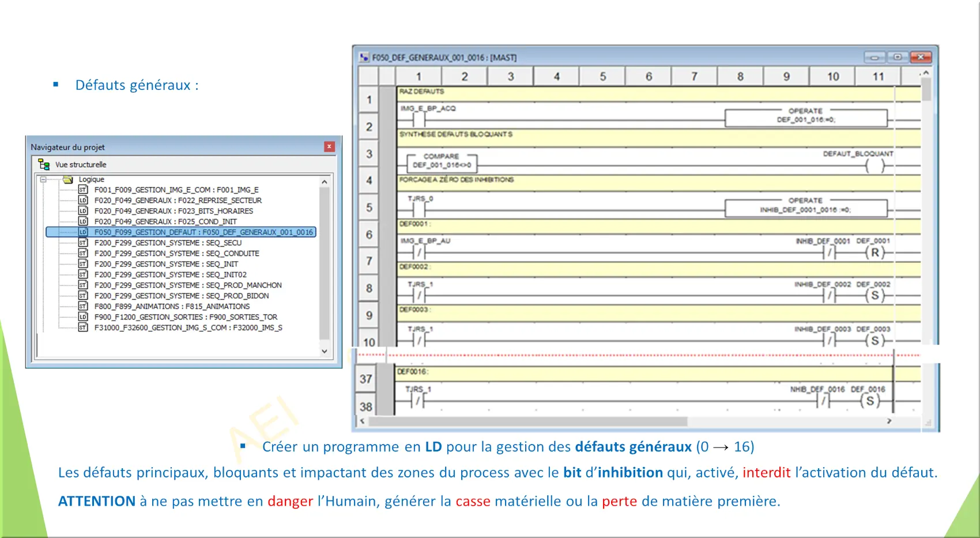Select the ST icon for the F32000_IMS_S row
The height and width of the screenshot is (538, 980).
(83, 328)
